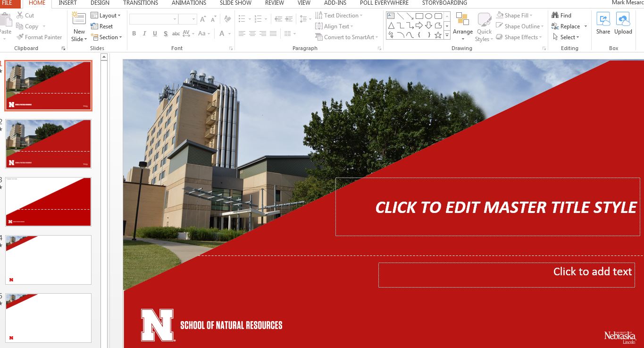Switch to the INSERT tab
Screen dimensions: 644x348
click(67, 3)
